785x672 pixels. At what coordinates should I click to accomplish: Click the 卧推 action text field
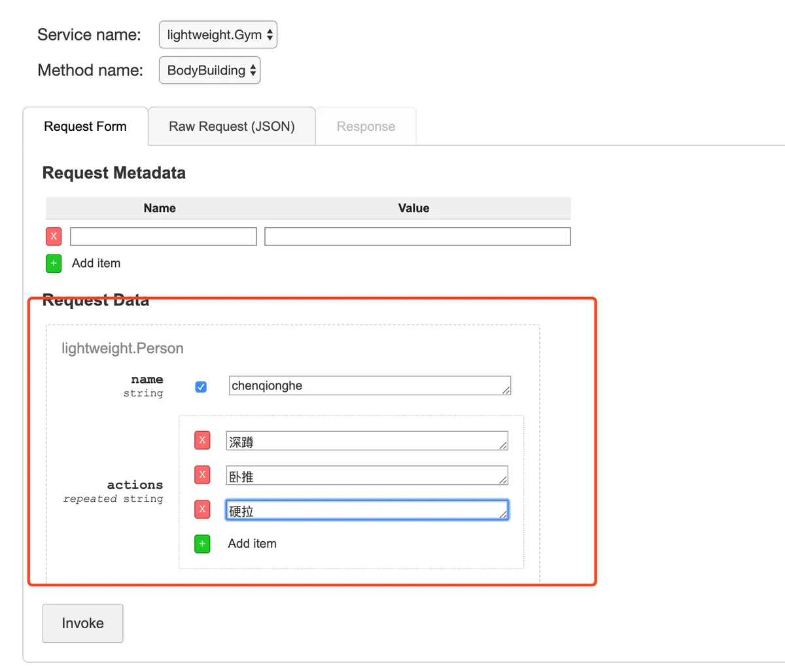(367, 476)
